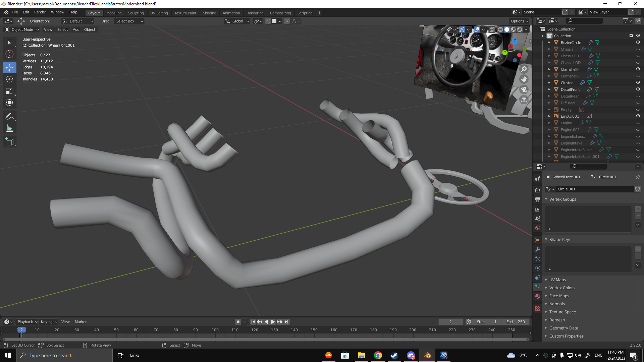Select the Measure ruler tool
Viewport: 644px width, 362px height.
(x=9, y=128)
